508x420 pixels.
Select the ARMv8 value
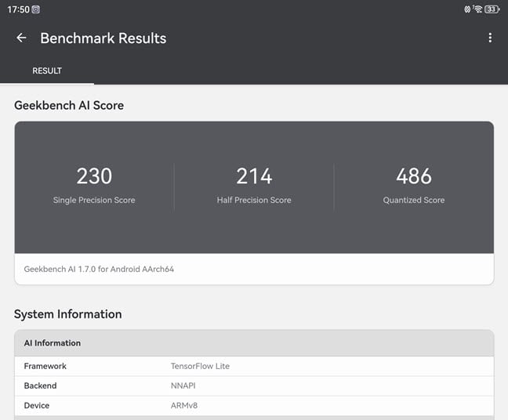[x=184, y=405]
